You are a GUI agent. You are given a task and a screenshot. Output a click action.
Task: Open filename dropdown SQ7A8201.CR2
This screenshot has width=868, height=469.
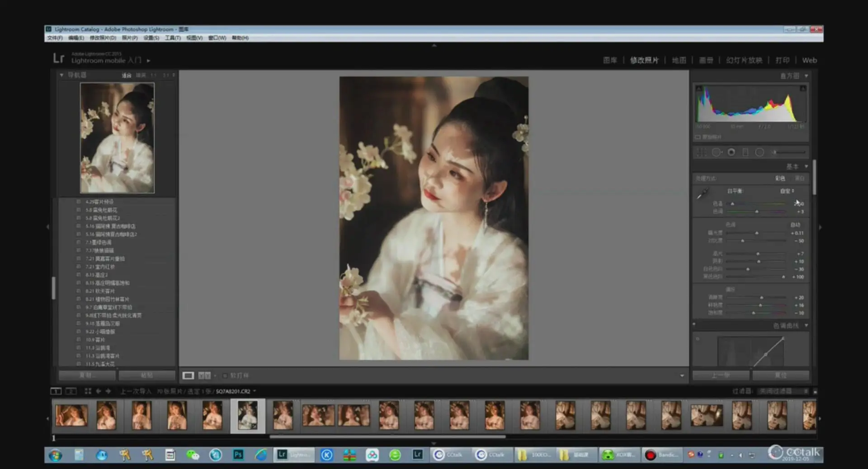pyautogui.click(x=236, y=391)
